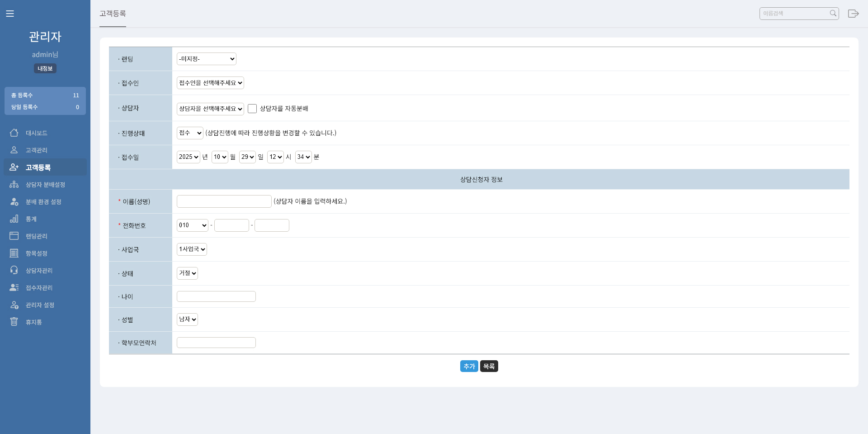This screenshot has height=434, width=868.
Task: Open the 진행상태 접수 dropdown
Action: pyautogui.click(x=190, y=133)
